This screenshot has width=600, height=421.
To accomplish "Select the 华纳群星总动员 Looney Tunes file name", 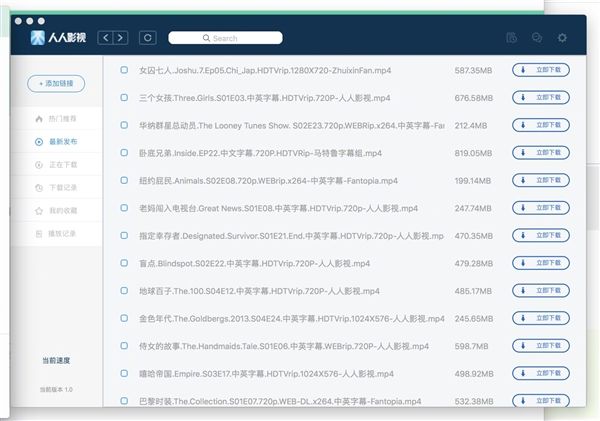I will tap(292, 126).
